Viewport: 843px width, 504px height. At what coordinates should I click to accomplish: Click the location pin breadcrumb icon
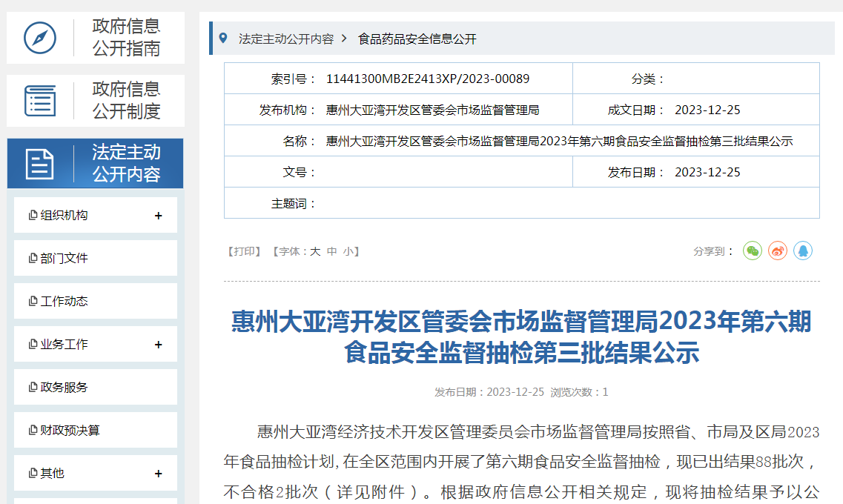[223, 38]
